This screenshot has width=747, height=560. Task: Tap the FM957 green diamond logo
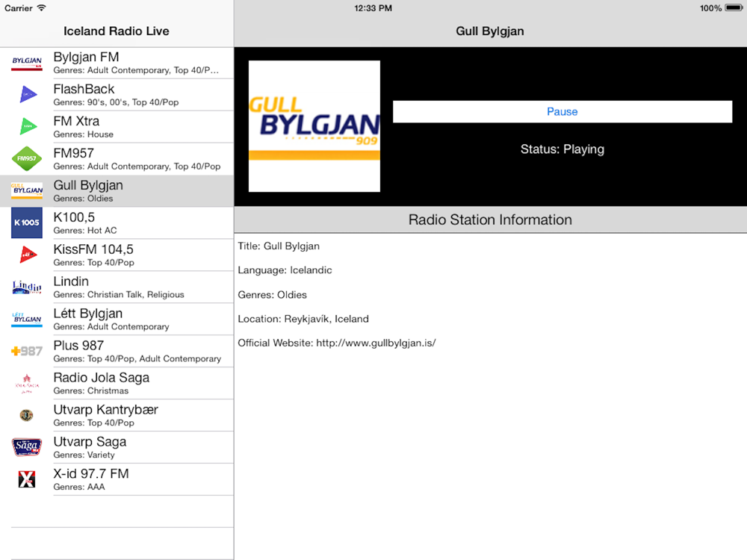[x=27, y=158]
